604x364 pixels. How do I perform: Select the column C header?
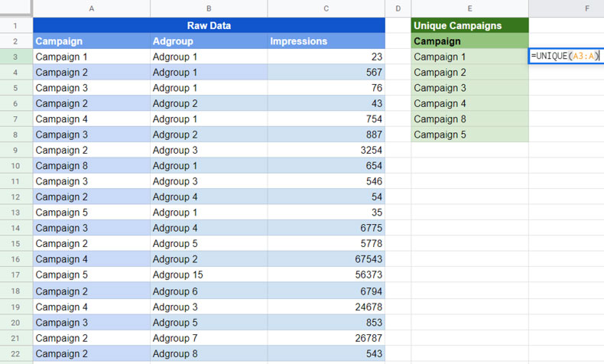tap(326, 8)
